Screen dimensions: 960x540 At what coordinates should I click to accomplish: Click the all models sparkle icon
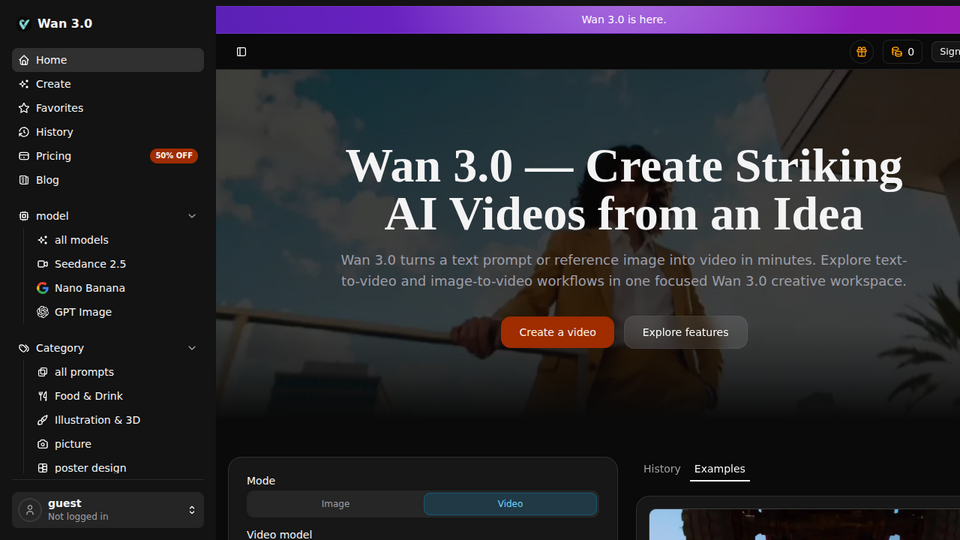42,240
